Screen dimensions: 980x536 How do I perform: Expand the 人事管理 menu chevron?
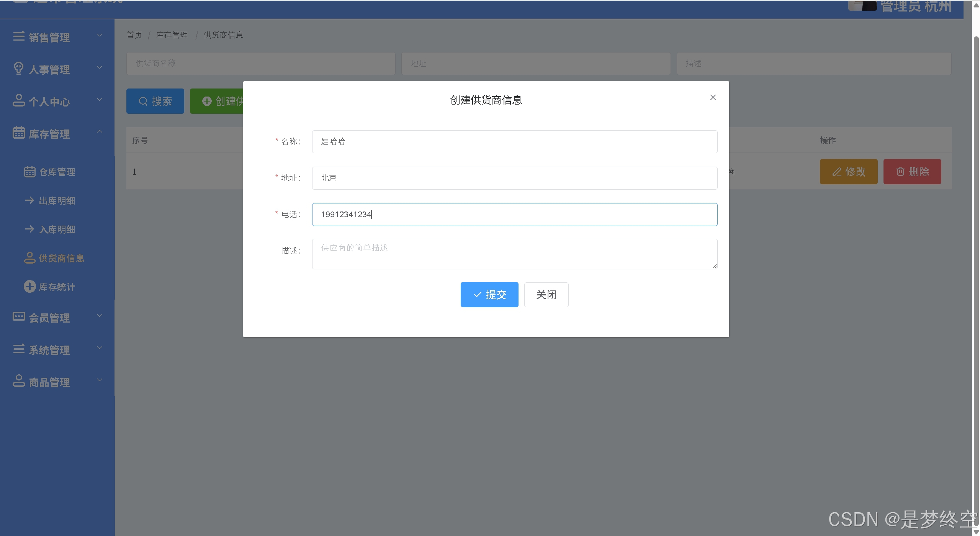pyautogui.click(x=100, y=67)
